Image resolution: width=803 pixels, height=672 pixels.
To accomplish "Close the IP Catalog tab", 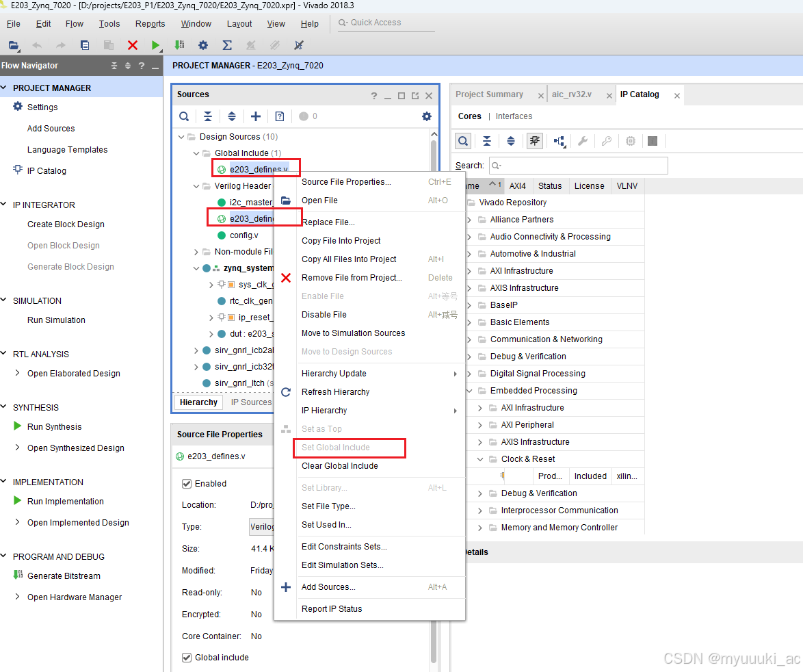I will pyautogui.click(x=677, y=96).
